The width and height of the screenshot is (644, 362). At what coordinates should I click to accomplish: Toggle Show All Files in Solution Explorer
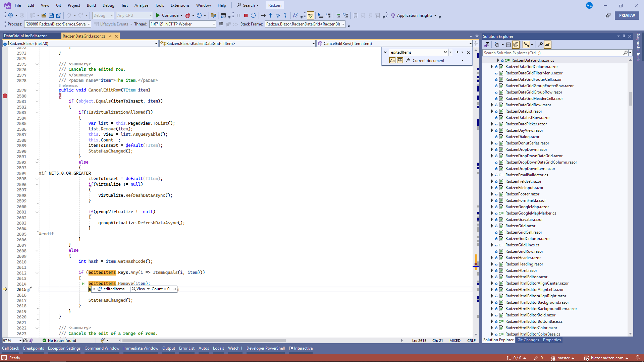pos(516,45)
